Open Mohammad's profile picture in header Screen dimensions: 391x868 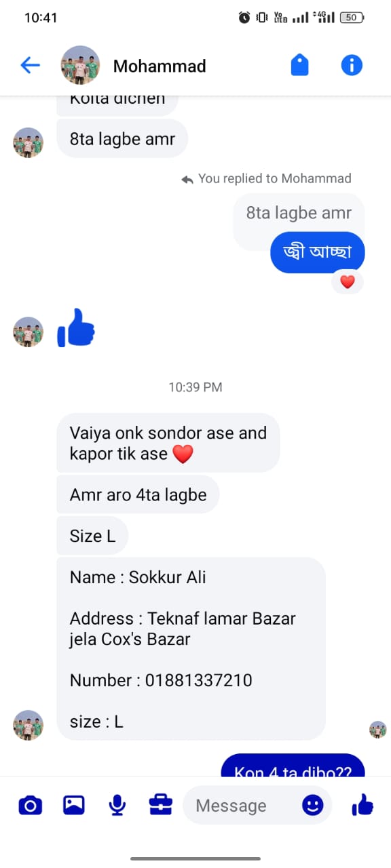[81, 65]
